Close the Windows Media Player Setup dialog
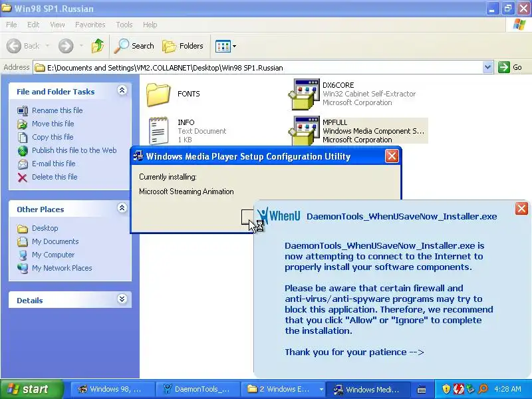This screenshot has width=532, height=399. click(392, 156)
